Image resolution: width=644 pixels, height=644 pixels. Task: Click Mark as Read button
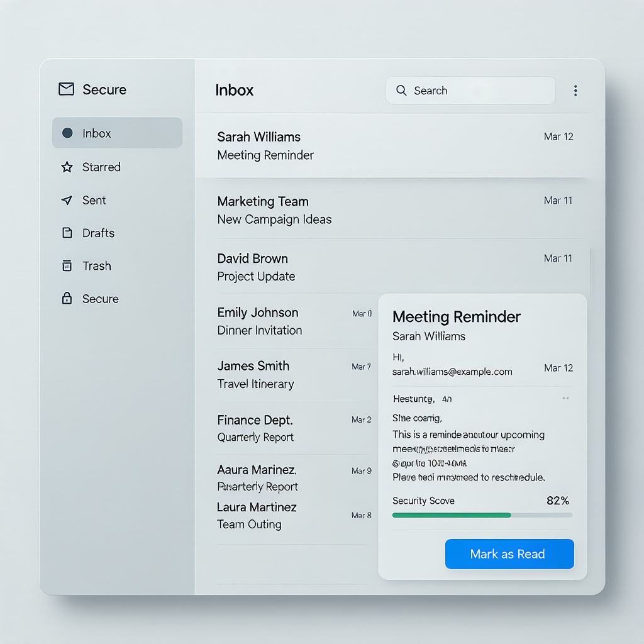pos(509,554)
